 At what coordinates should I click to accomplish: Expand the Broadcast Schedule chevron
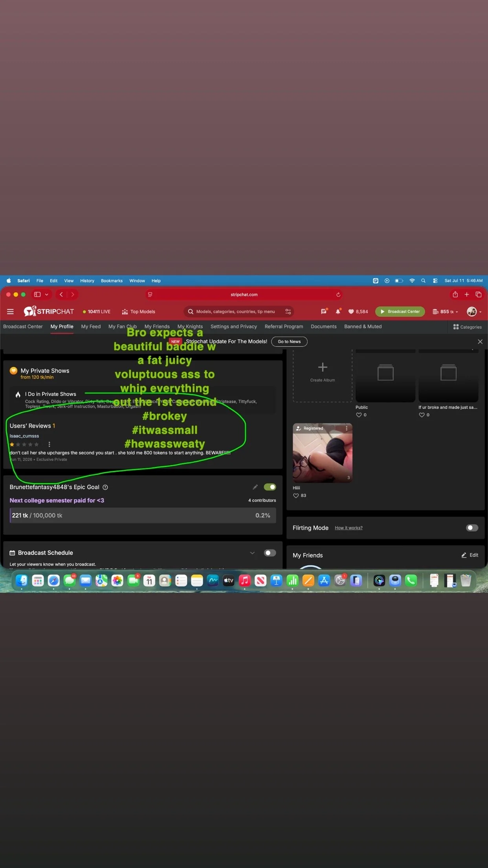pos(252,553)
